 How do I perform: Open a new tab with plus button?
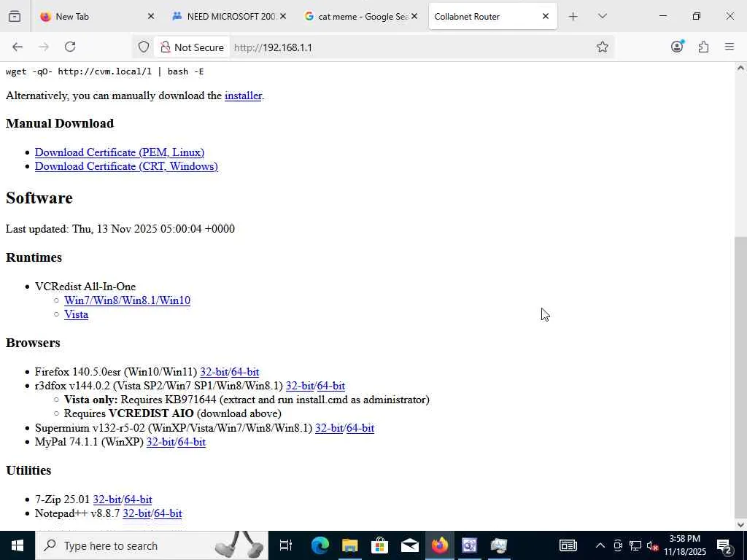(573, 17)
